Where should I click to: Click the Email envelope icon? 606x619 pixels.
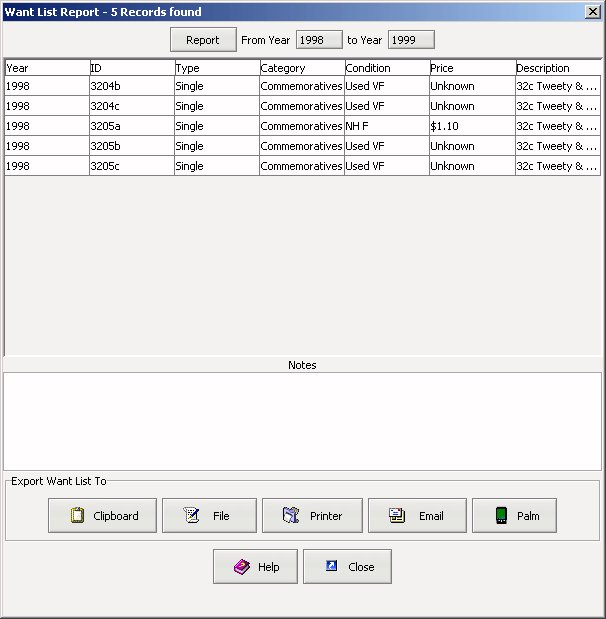click(397, 516)
